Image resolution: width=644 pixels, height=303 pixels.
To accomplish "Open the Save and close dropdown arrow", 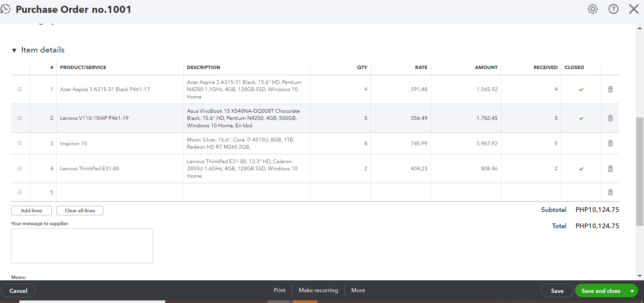I will click(x=632, y=291).
